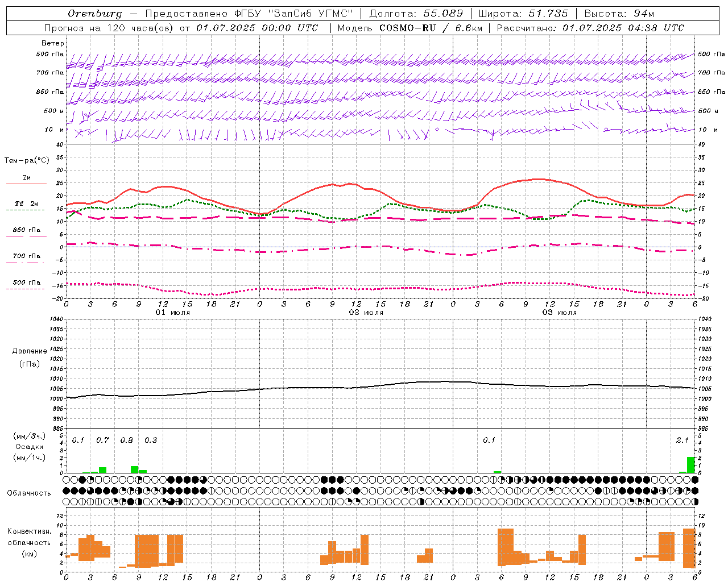Select the Тем-ра(°C) axis title
This screenshot has width=728, height=582.
(27, 160)
